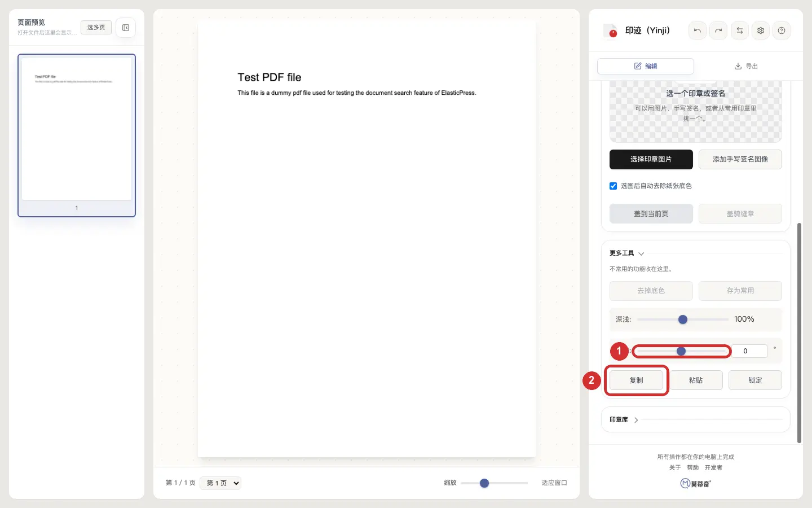
Task: Click the 印迹 (Yinji) app logo icon
Action: coord(611,30)
